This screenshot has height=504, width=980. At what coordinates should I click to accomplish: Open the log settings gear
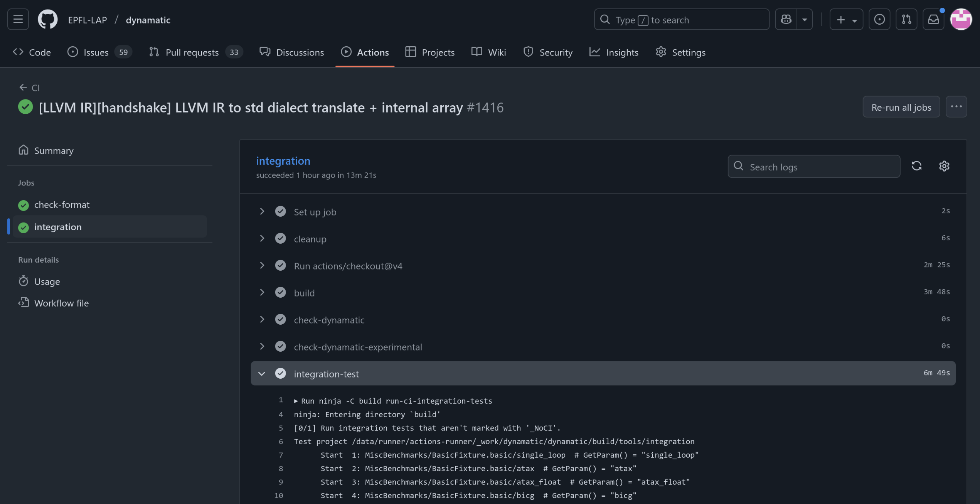[x=944, y=166]
